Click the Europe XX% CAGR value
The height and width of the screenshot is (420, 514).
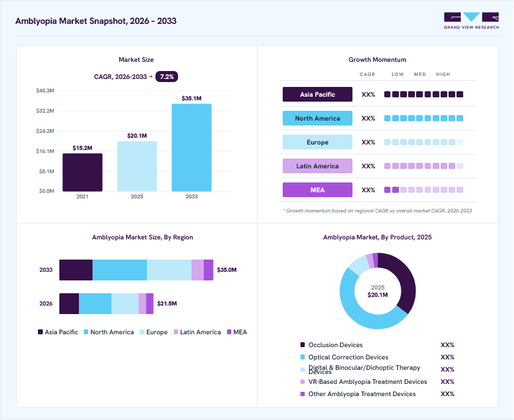click(x=368, y=142)
